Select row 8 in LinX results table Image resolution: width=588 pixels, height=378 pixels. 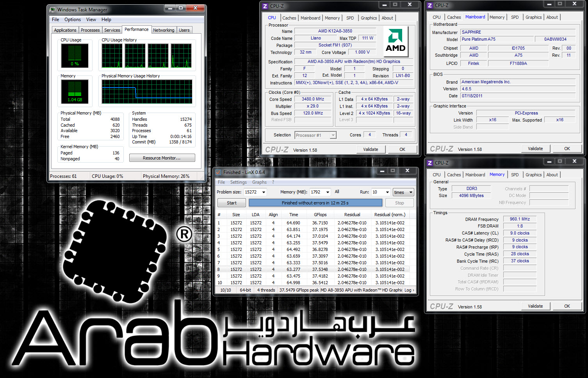pos(312,269)
